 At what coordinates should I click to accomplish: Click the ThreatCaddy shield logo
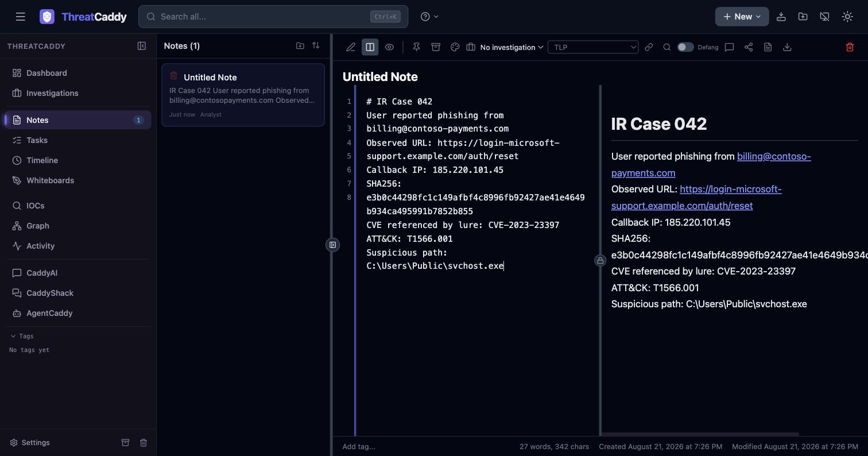(47, 17)
